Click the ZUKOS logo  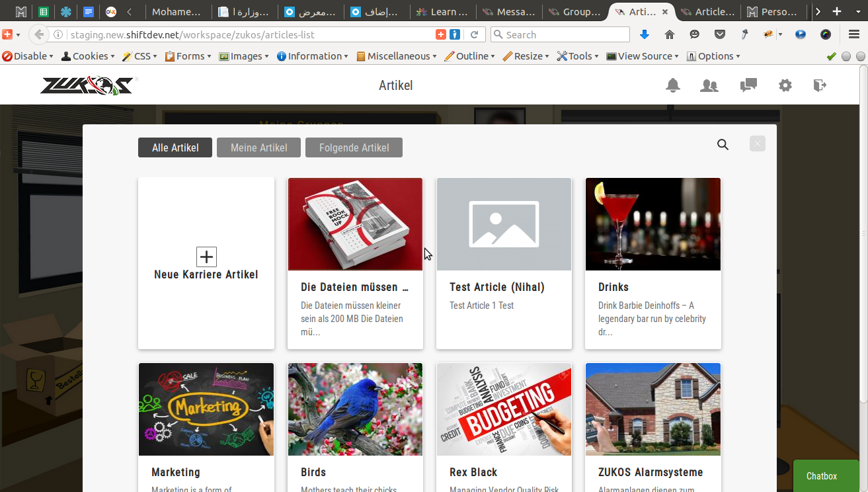pyautogui.click(x=87, y=85)
